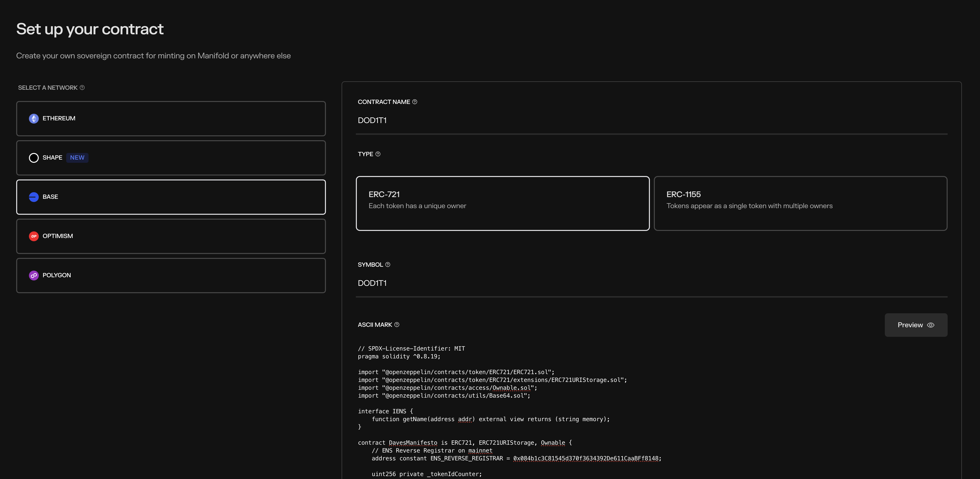Open help icon beside Select a Network
The width and height of the screenshot is (980, 479).
(x=82, y=88)
